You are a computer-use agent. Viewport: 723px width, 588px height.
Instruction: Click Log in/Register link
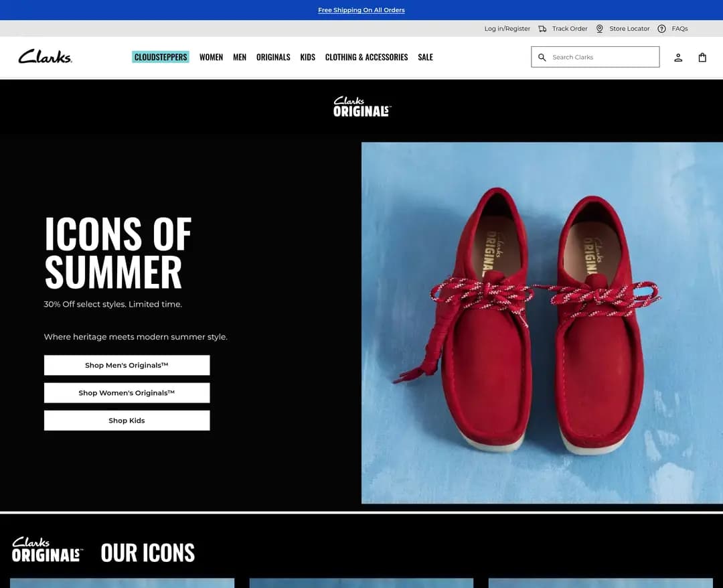(x=507, y=29)
